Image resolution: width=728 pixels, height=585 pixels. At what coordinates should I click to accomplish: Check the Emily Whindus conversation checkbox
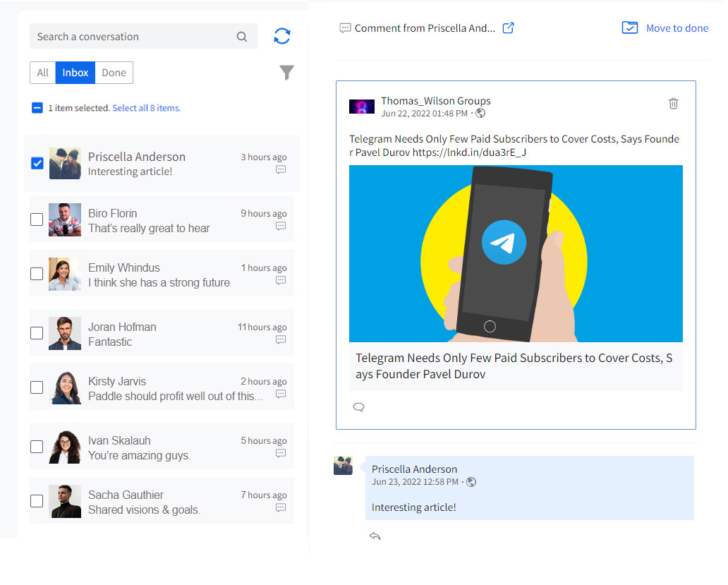(x=37, y=274)
